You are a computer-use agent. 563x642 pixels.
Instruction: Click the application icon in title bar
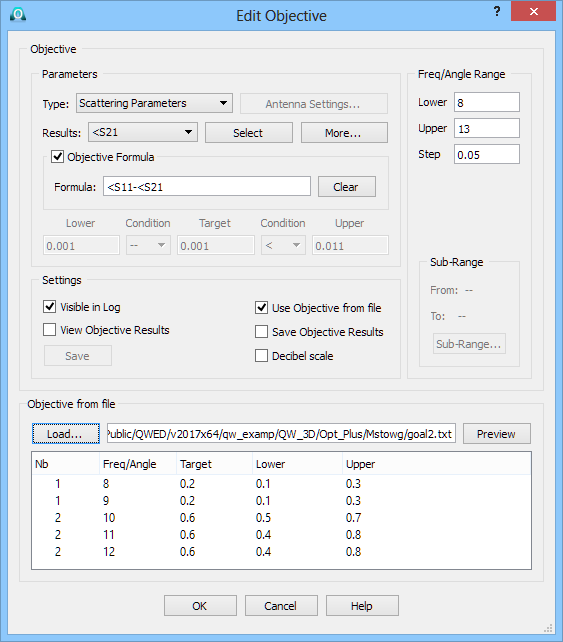(18, 14)
